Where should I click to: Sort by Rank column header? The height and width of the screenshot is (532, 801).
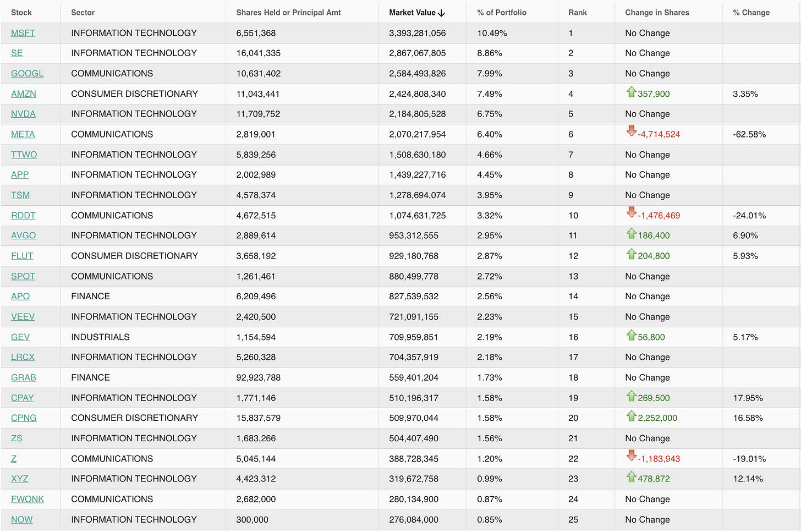click(x=577, y=13)
